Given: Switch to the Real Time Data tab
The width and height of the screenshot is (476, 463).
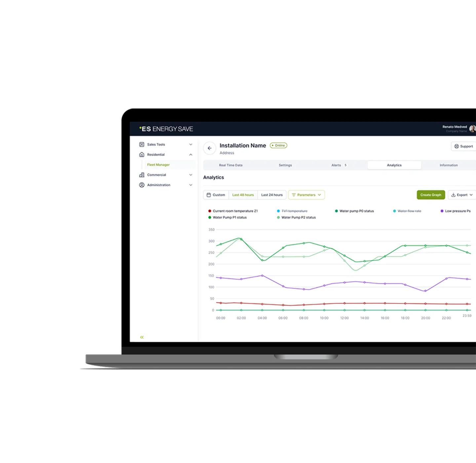Looking at the screenshot, I should [x=231, y=165].
